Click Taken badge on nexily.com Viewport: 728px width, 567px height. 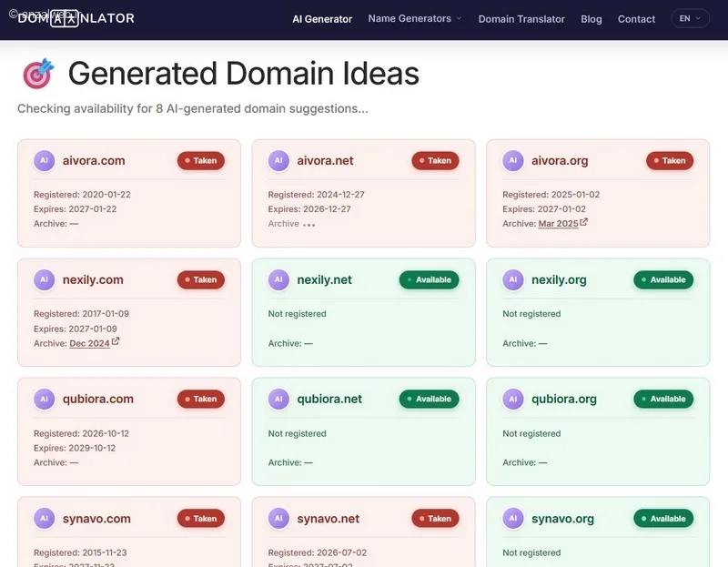coord(200,279)
